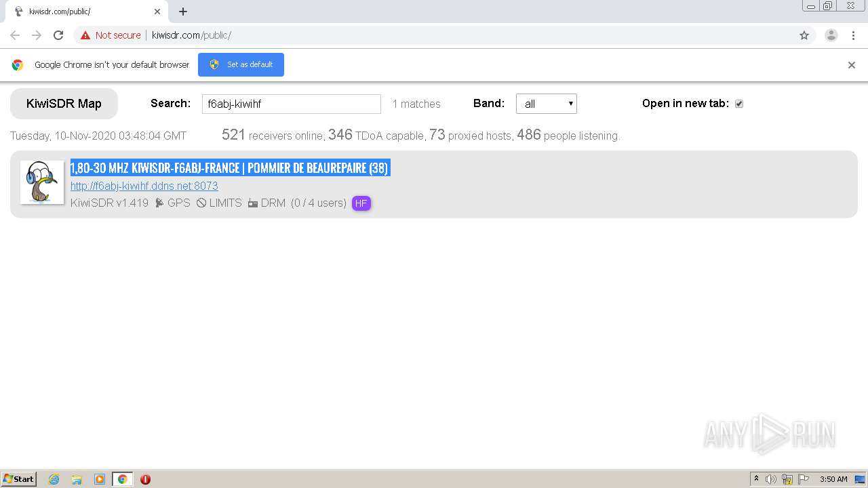868x488 pixels.
Task: Select the Chrome taskbar icon
Action: 122,479
